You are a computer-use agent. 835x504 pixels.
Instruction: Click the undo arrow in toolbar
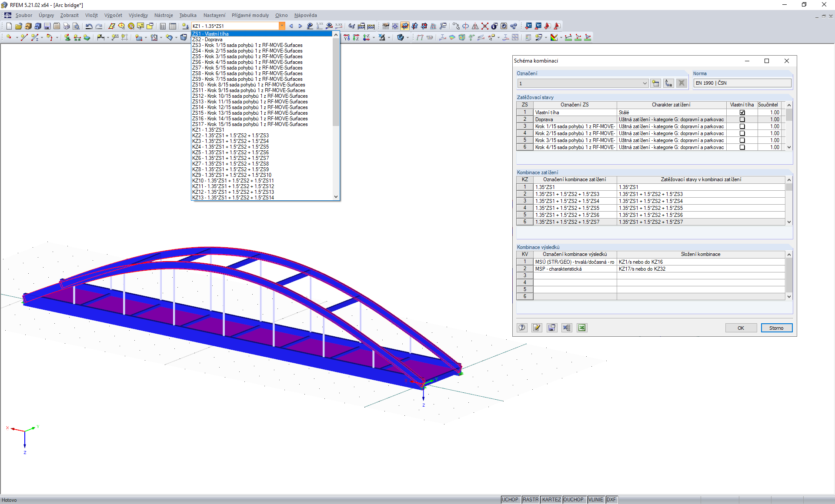[89, 27]
